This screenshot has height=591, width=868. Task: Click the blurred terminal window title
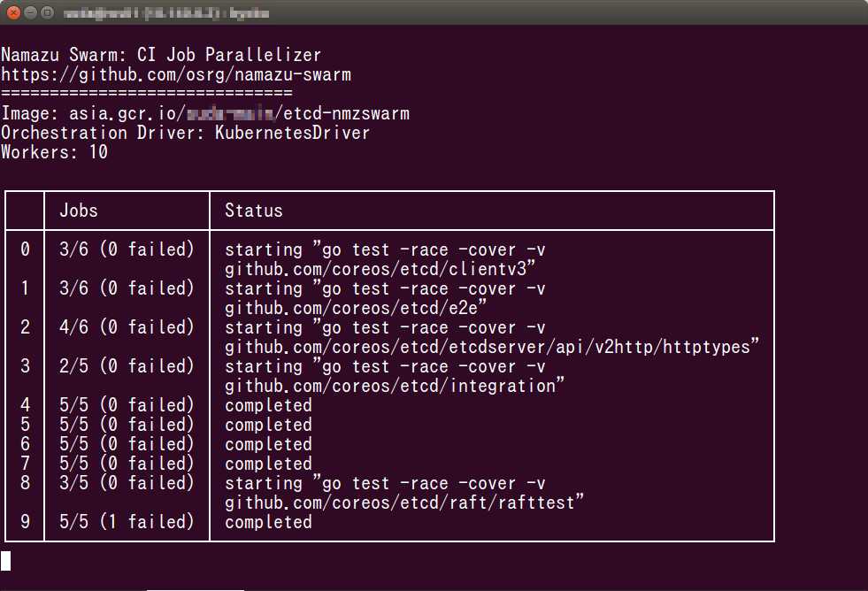coord(166,13)
